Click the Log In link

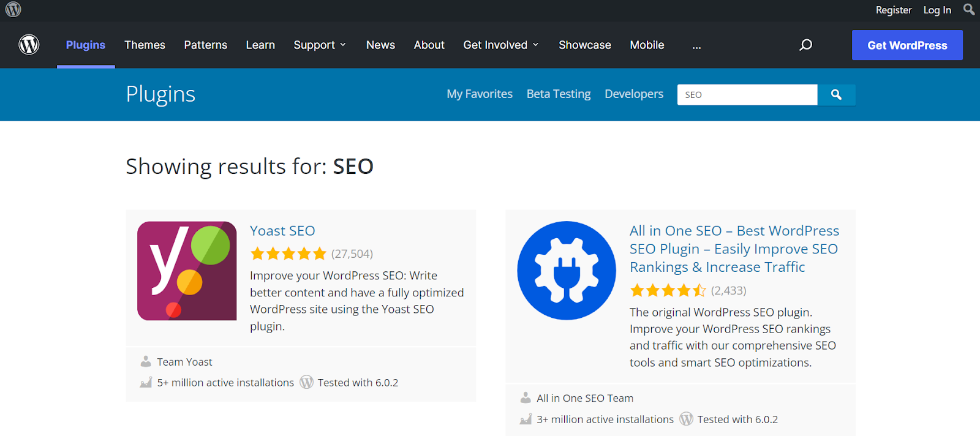coord(937,10)
